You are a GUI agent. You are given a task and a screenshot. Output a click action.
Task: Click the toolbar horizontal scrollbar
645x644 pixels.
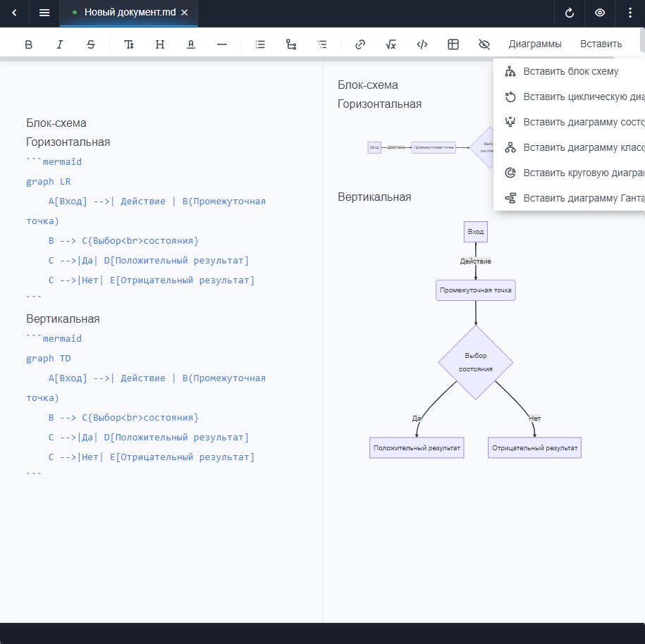(307, 58)
